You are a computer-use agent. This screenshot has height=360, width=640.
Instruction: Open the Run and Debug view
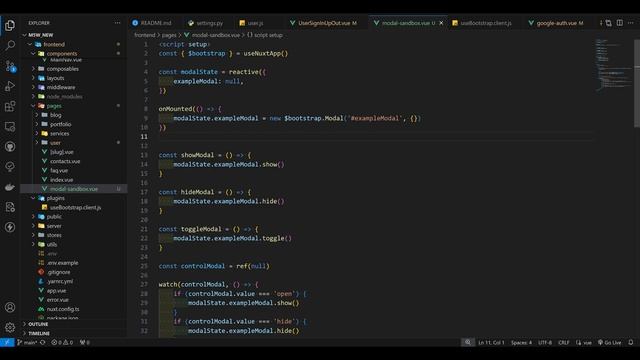tap(10, 86)
